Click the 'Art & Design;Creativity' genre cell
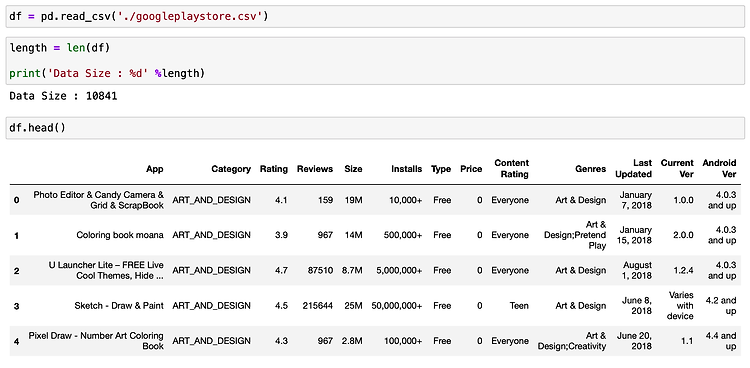Image resolution: width=750 pixels, height=368 pixels. (x=572, y=341)
